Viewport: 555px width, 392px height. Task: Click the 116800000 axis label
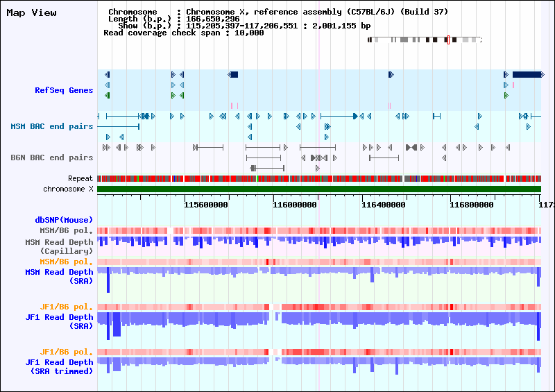[x=472, y=205]
